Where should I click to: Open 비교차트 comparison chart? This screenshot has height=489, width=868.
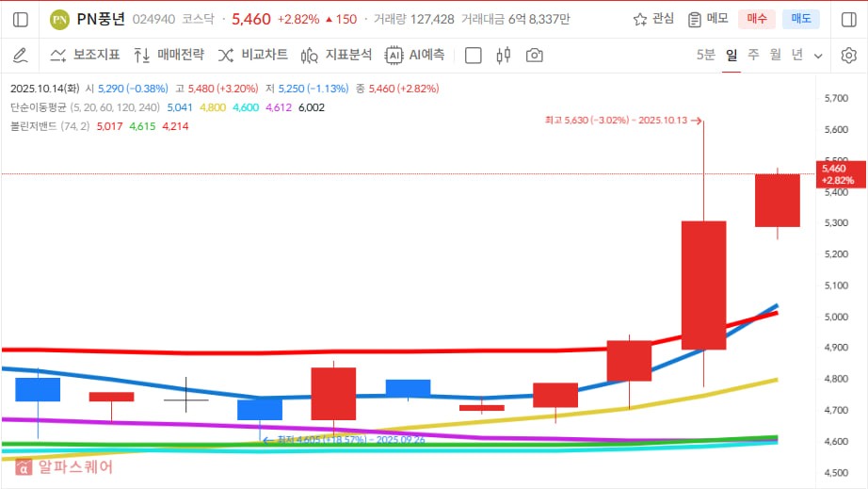pyautogui.click(x=252, y=55)
